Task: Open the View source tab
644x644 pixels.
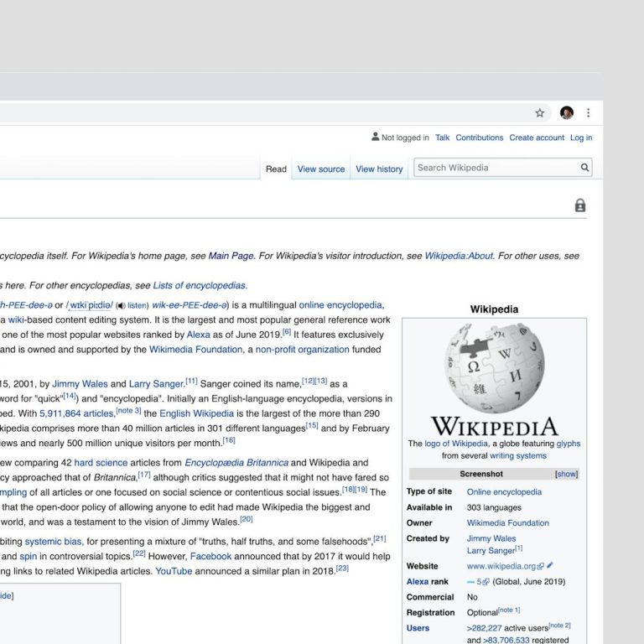Action: pyautogui.click(x=321, y=169)
